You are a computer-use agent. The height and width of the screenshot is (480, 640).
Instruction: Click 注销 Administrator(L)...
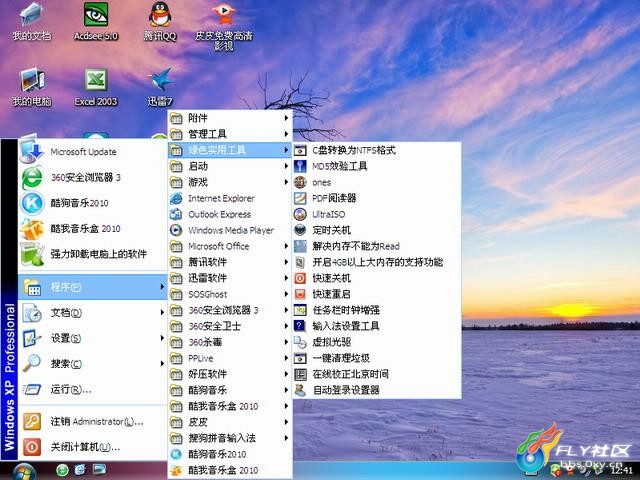pyautogui.click(x=93, y=421)
